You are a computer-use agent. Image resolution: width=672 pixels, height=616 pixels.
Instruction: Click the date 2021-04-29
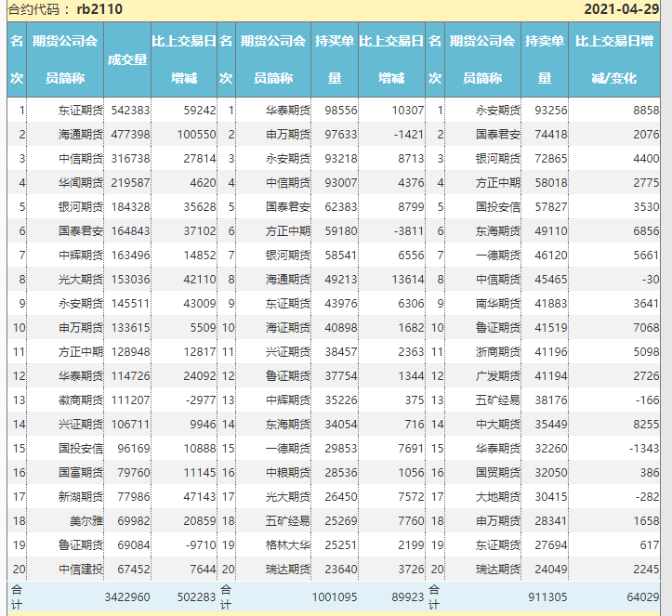(x=622, y=9)
